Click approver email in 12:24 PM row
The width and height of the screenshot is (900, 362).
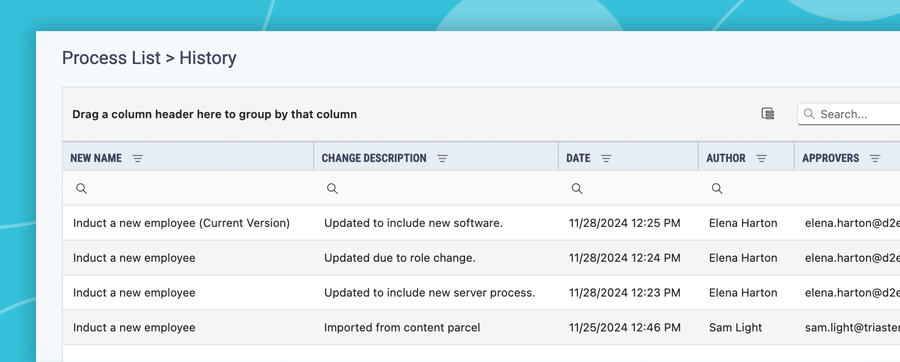point(852,258)
